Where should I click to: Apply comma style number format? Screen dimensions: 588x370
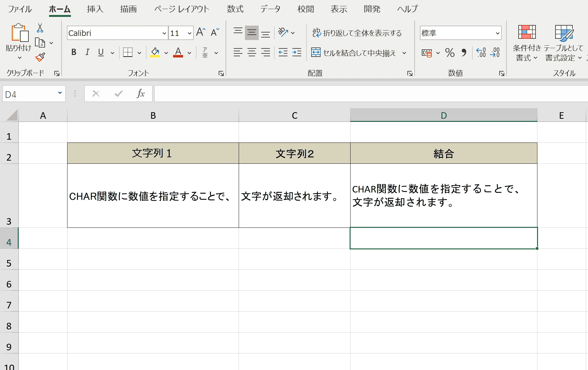click(x=464, y=52)
